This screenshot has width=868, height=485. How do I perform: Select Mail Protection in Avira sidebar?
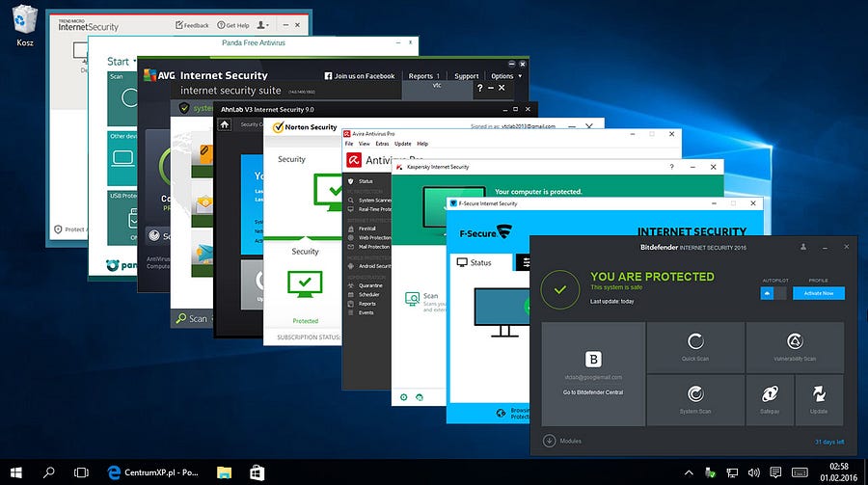(x=366, y=247)
